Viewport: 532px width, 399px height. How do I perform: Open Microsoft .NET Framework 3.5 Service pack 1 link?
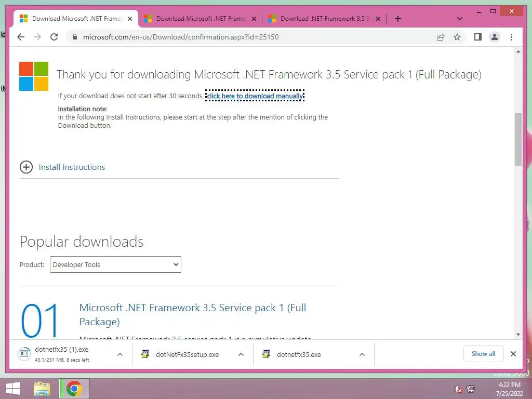(x=193, y=314)
